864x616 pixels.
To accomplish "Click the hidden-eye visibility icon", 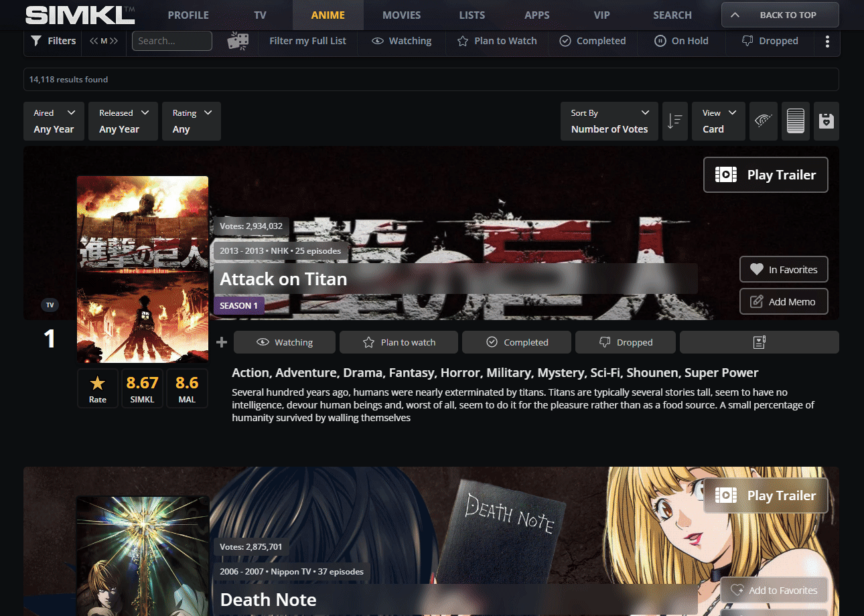I will (x=763, y=121).
